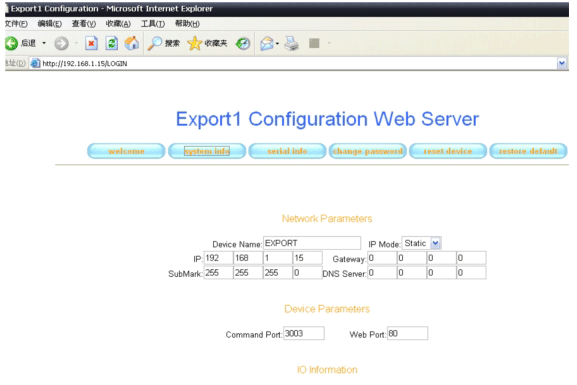Click the Mail envelope icon
577x385 pixels.
[267, 43]
